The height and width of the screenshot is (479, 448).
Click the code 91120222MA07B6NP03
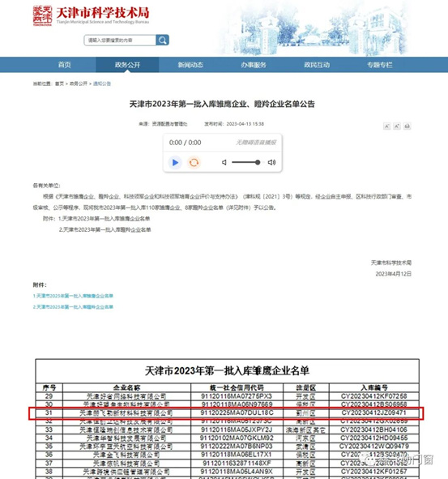click(x=237, y=447)
